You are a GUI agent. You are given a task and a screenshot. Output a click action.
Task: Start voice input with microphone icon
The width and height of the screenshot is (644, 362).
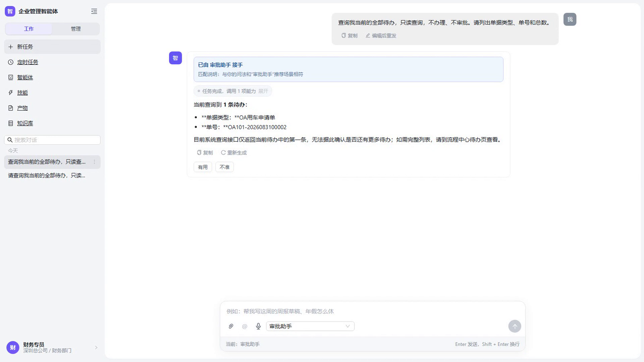[258, 326]
